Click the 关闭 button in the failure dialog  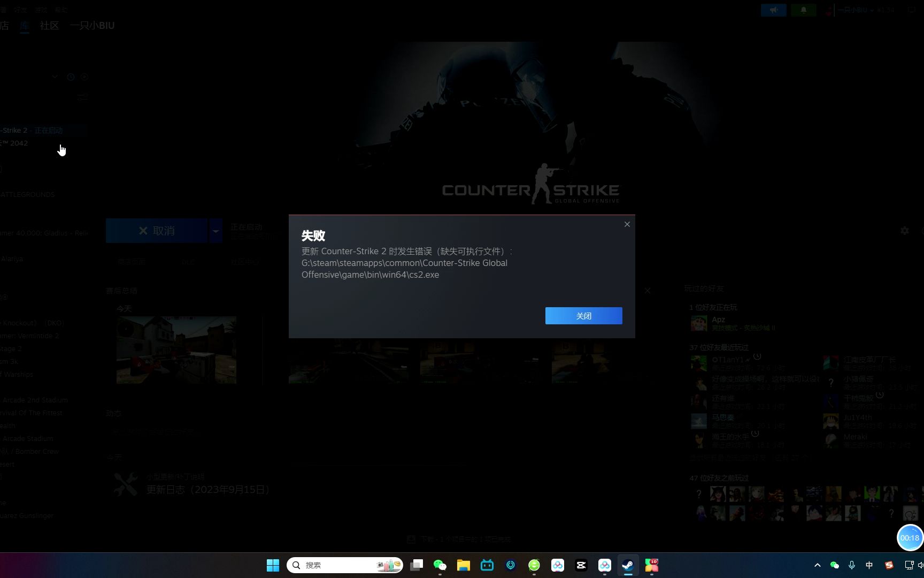click(x=583, y=316)
